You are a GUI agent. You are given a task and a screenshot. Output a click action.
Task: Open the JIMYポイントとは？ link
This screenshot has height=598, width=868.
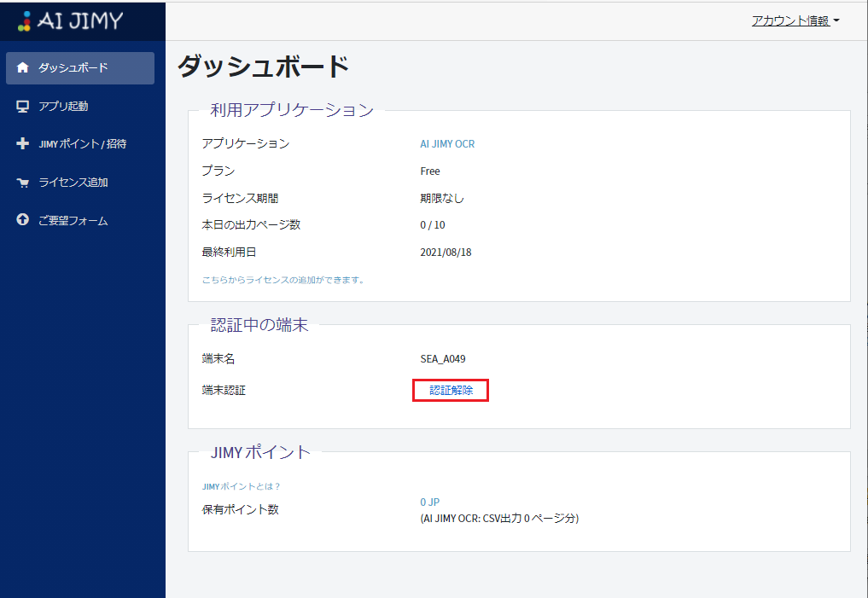coord(242,487)
